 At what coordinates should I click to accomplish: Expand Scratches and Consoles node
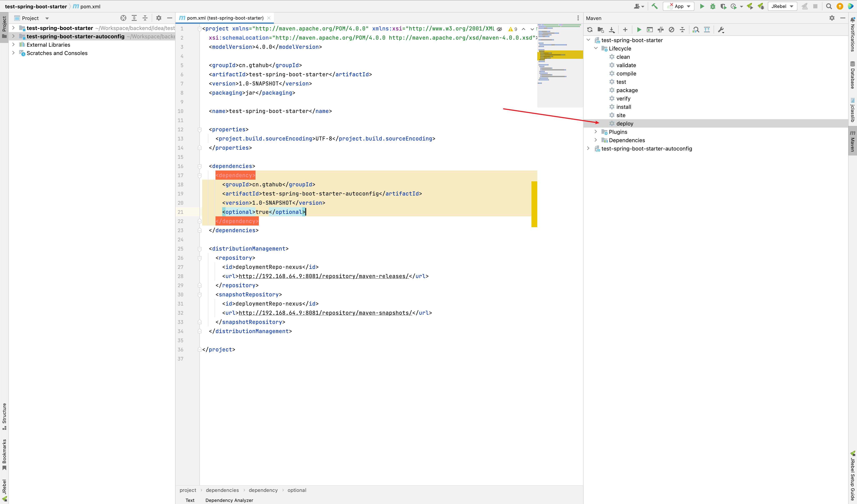click(x=13, y=53)
